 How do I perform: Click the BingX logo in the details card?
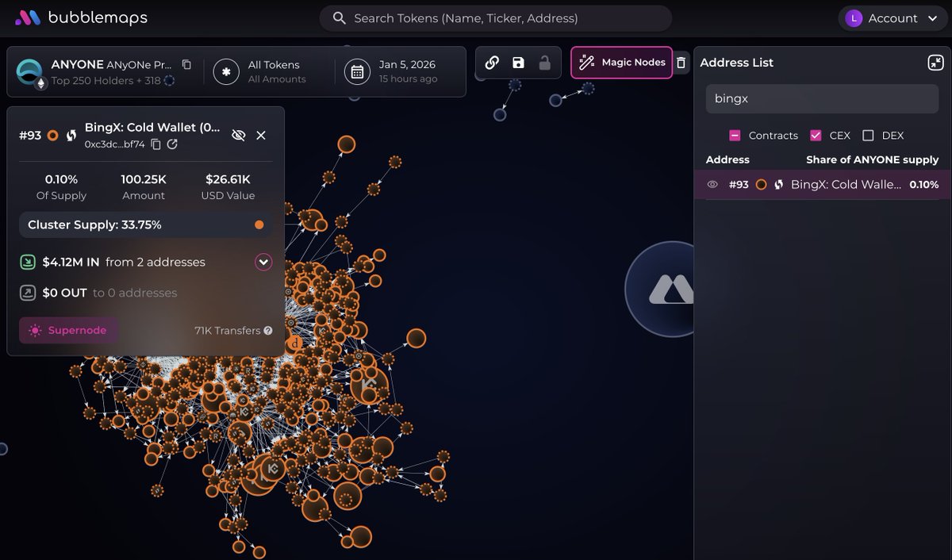[x=71, y=136]
